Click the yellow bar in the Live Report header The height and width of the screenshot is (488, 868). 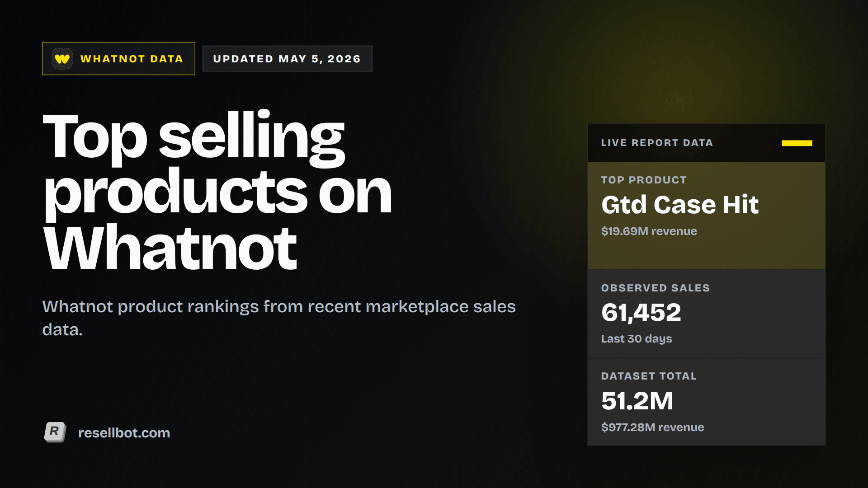click(797, 143)
